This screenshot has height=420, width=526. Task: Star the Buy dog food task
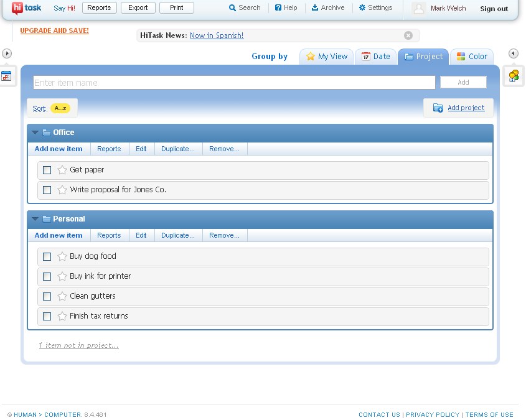[62, 256]
